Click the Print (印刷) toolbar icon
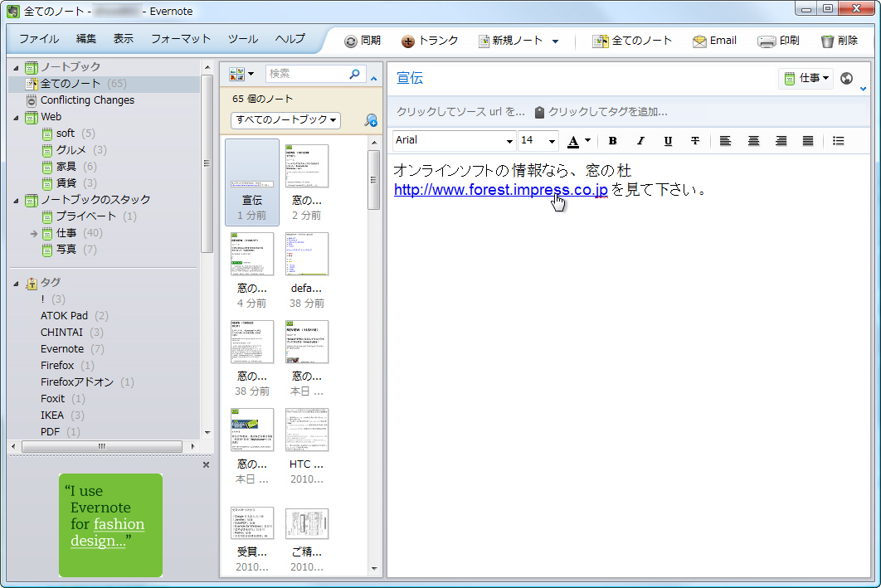 pyautogui.click(x=767, y=41)
